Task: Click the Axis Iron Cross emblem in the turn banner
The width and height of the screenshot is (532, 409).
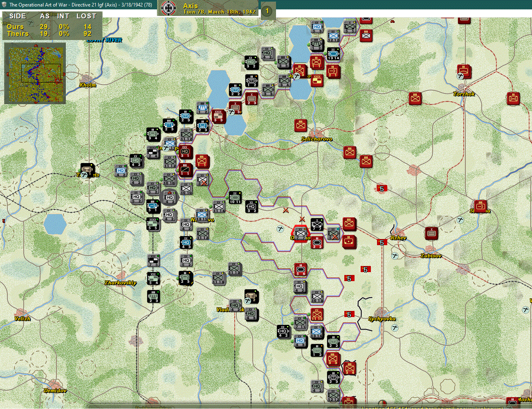Action: [x=169, y=7]
